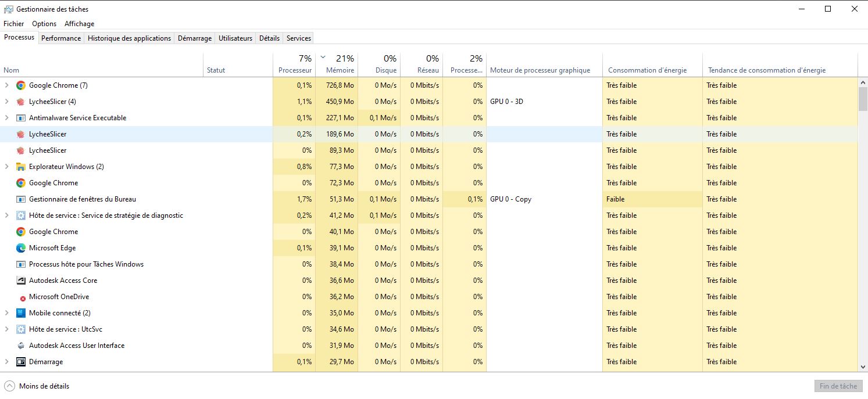Click the "51,3 Mo" memory value

(x=342, y=199)
